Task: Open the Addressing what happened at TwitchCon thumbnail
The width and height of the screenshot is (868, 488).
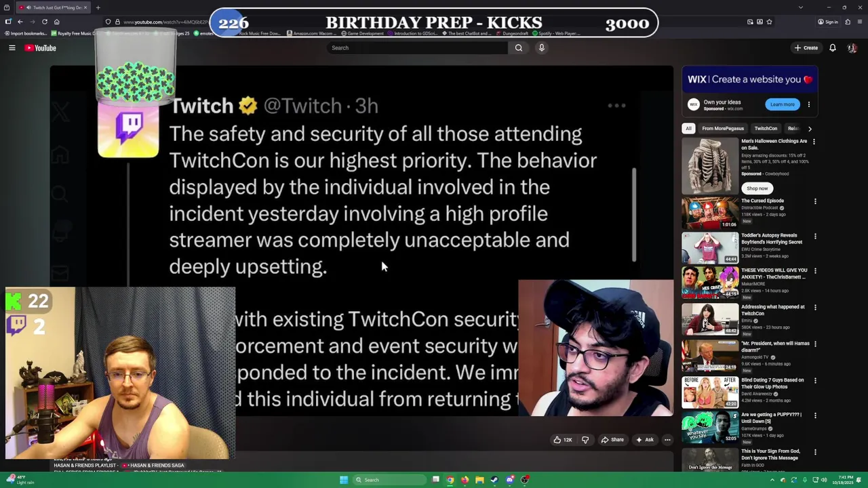Action: pos(710,319)
